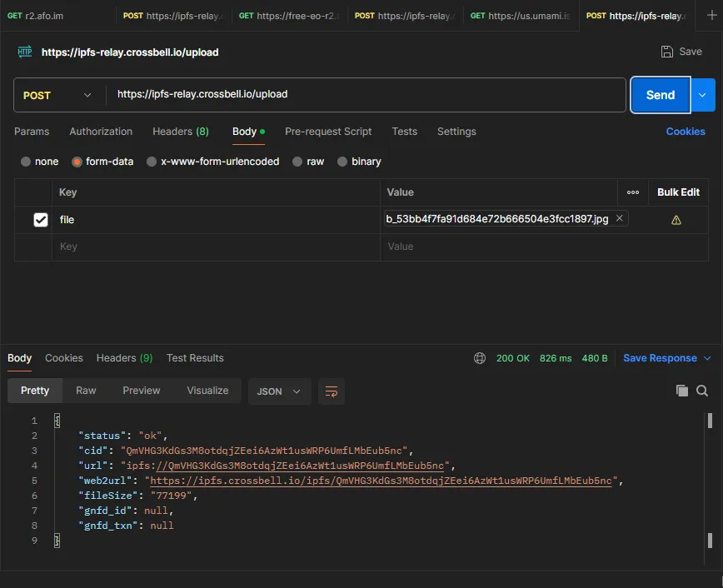Open the three-dots column options

tap(633, 192)
